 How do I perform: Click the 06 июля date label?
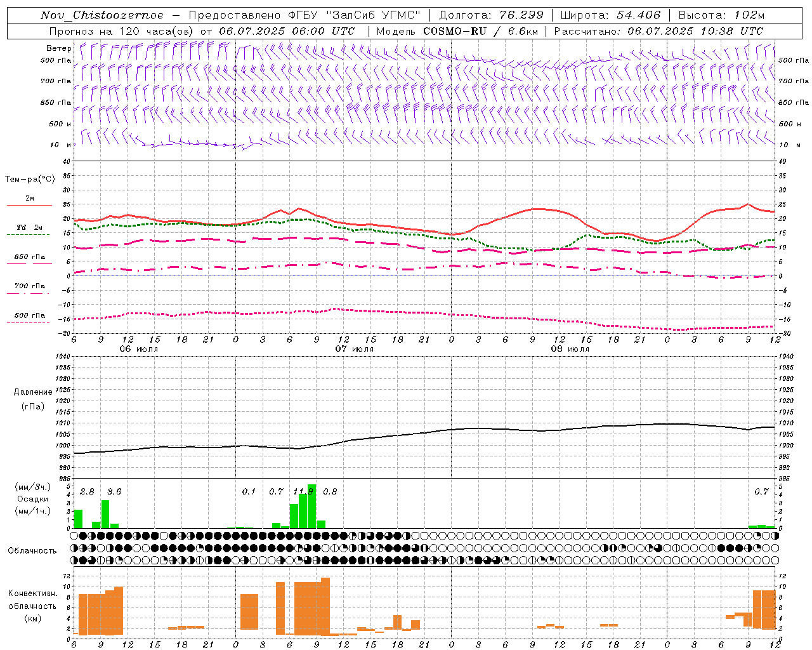point(138,349)
